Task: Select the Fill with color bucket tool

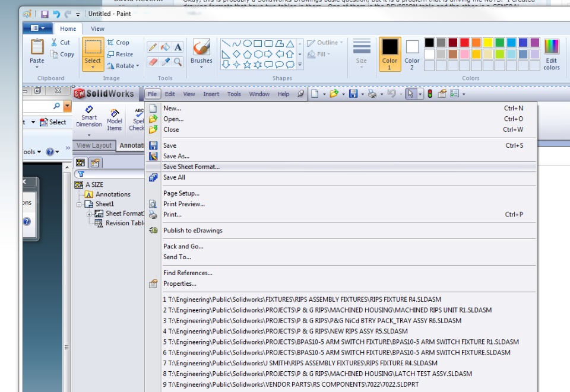Action: coord(166,47)
